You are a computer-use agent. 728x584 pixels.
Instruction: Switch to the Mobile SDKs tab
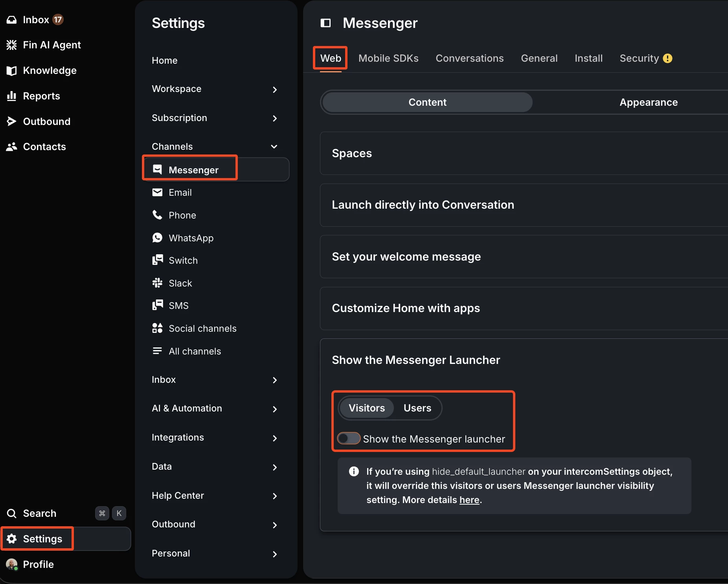388,58
